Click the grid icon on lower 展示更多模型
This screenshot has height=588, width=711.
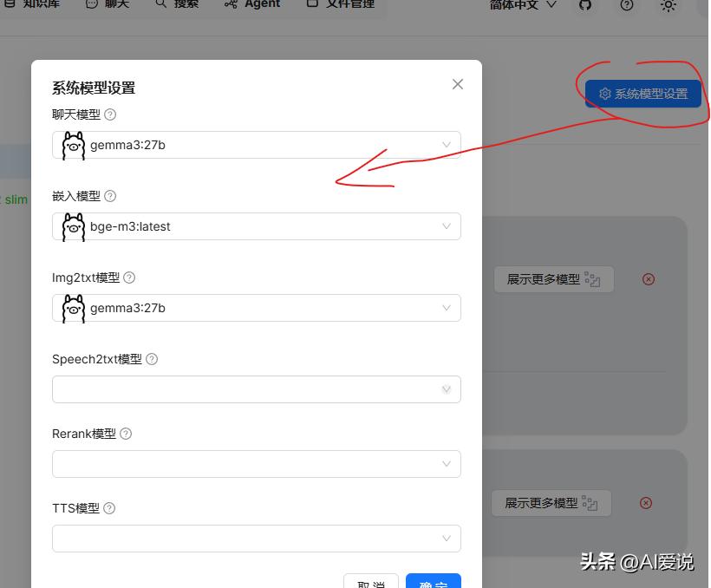(x=590, y=503)
